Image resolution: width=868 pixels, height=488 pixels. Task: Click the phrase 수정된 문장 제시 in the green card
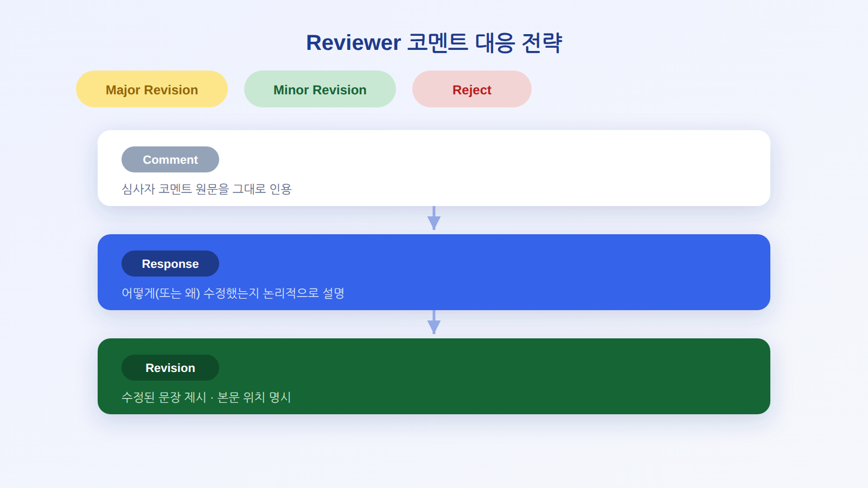(164, 397)
